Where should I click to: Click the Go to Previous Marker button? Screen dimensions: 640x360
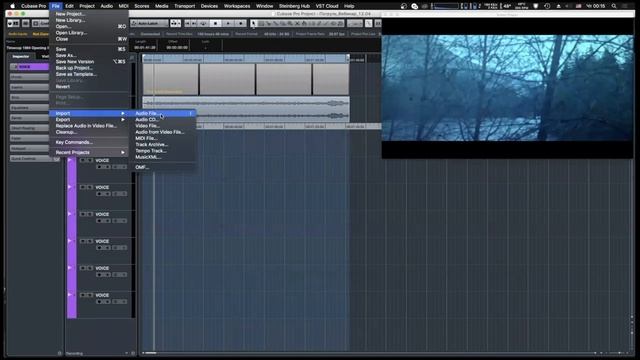(187, 23)
